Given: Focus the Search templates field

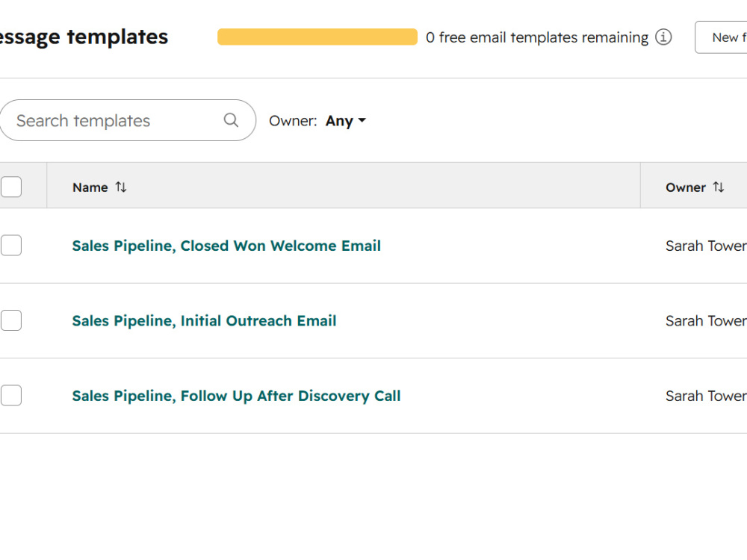Looking at the screenshot, I should pos(128,120).
